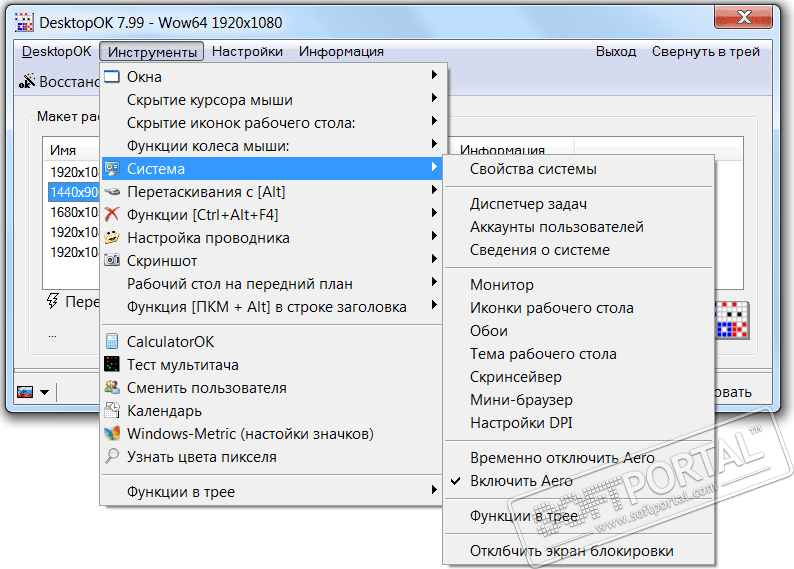Viewport: 794px width, 569px height.
Task: Click the magnifier Узнать цвета пикселя icon
Action: (x=112, y=456)
